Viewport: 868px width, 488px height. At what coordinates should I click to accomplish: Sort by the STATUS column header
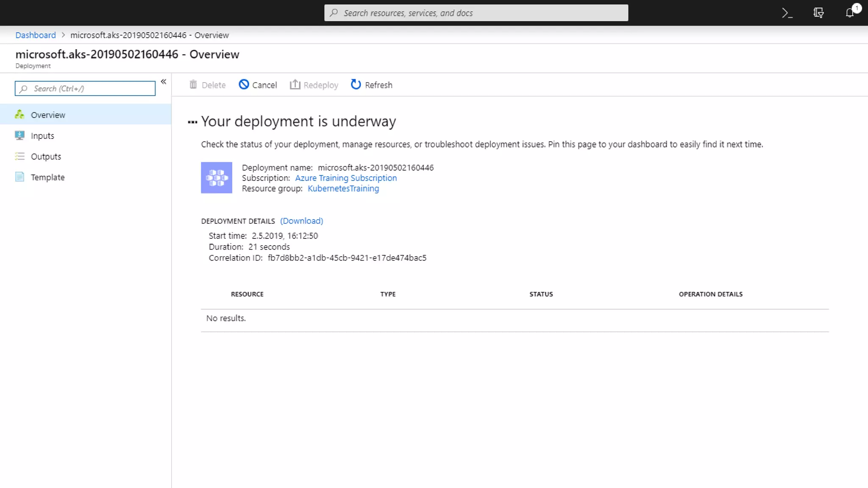click(541, 294)
